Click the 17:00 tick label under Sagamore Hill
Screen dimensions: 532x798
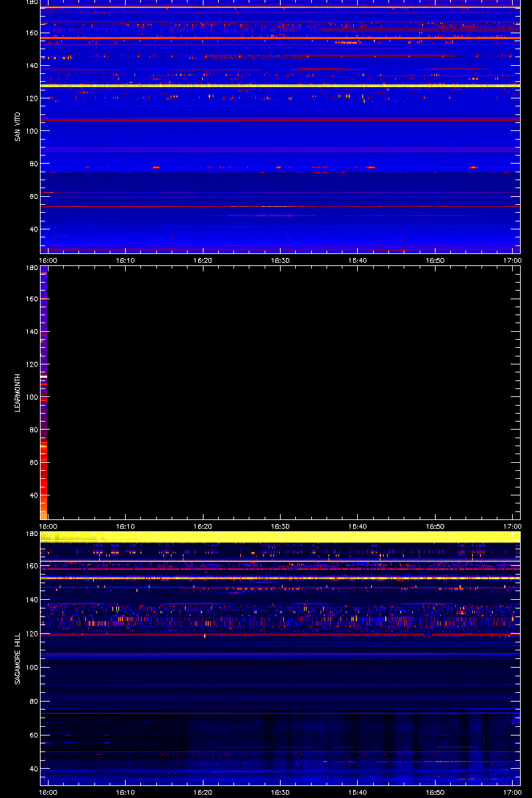[512, 793]
